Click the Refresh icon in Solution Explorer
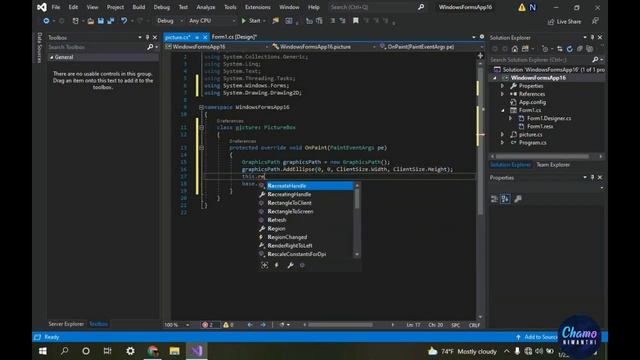 (569, 49)
